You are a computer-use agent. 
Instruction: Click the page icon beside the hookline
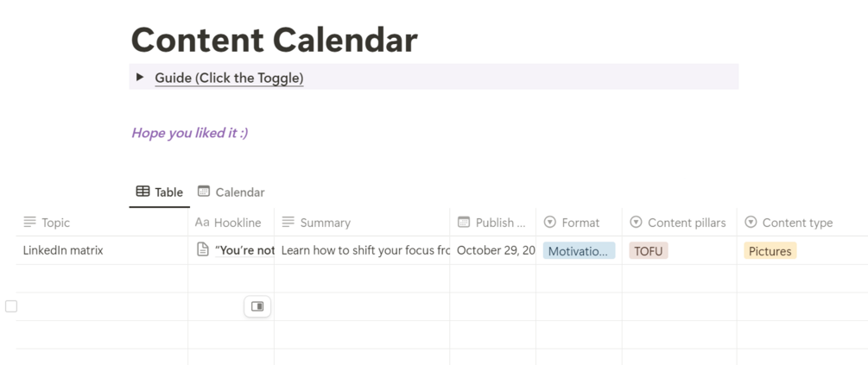click(203, 250)
